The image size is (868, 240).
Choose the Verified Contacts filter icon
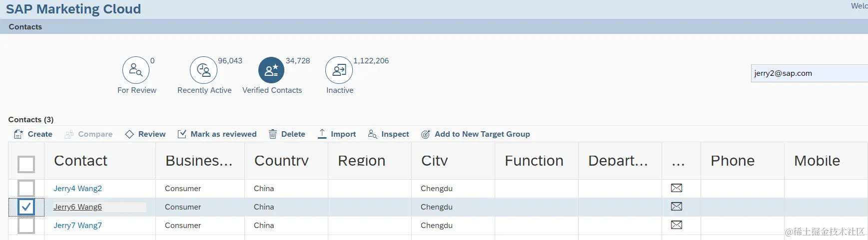coord(271,70)
